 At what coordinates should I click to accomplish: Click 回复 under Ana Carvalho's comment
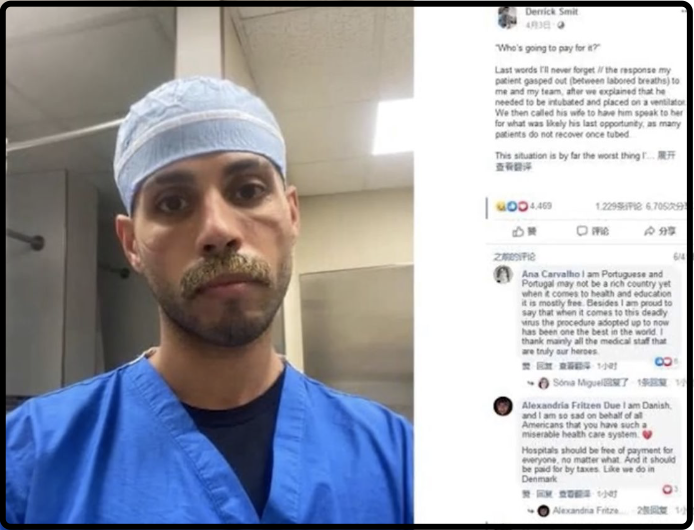coord(544,366)
